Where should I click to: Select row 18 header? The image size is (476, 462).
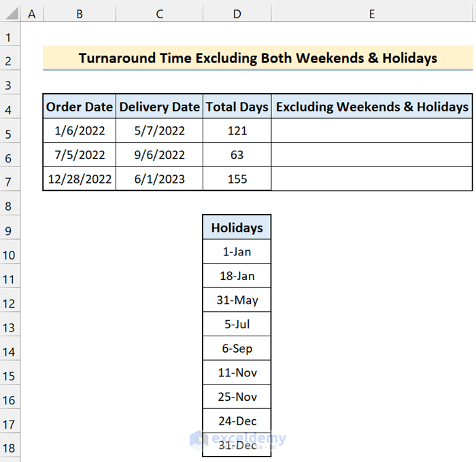(10, 445)
